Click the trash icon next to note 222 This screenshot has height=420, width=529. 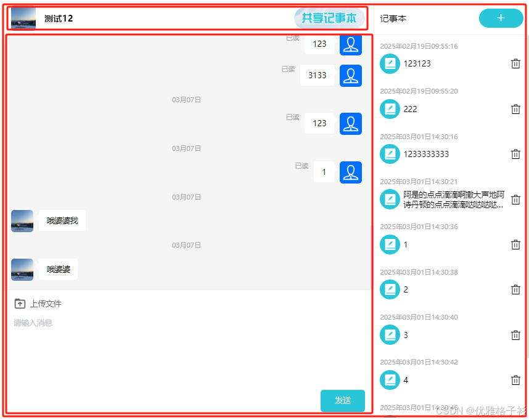point(516,109)
